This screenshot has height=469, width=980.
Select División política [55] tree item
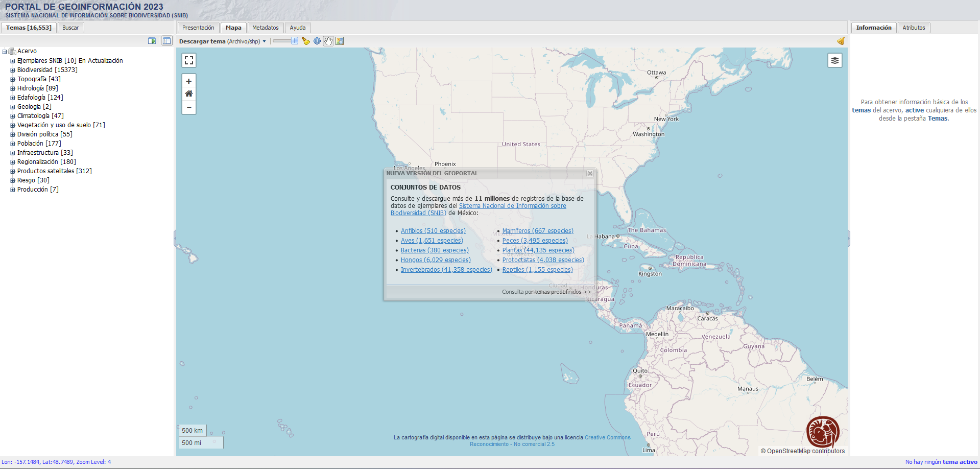pyautogui.click(x=45, y=134)
